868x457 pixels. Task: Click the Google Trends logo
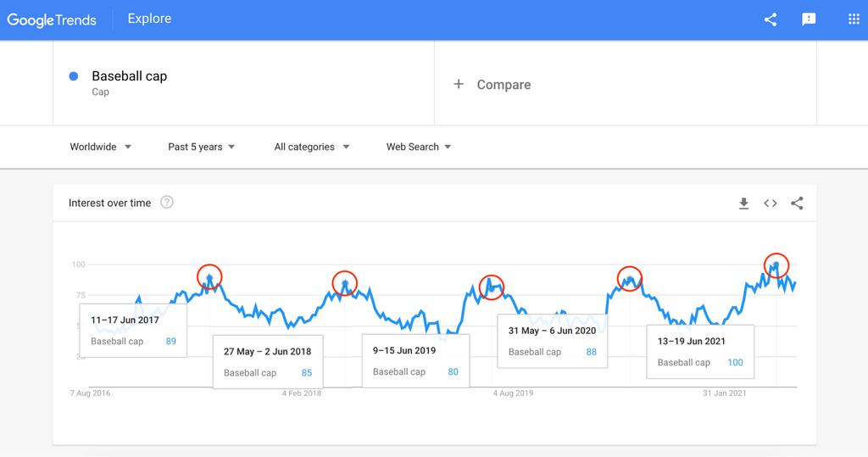52,20
